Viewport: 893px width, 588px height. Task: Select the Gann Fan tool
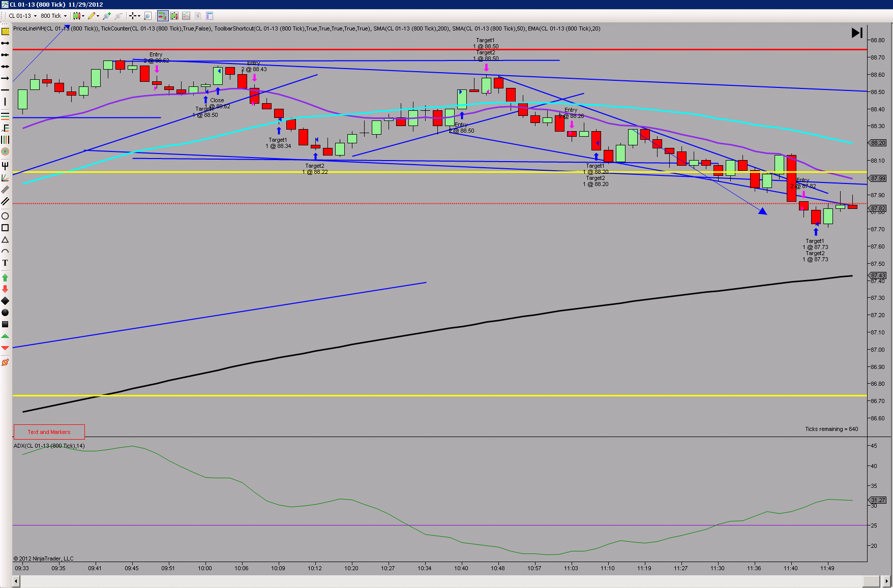point(5,178)
